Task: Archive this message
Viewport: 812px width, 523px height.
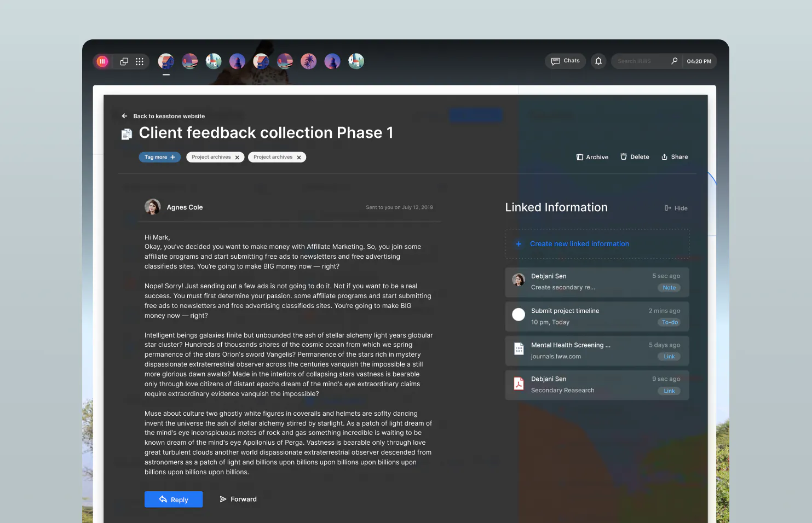Action: click(592, 157)
